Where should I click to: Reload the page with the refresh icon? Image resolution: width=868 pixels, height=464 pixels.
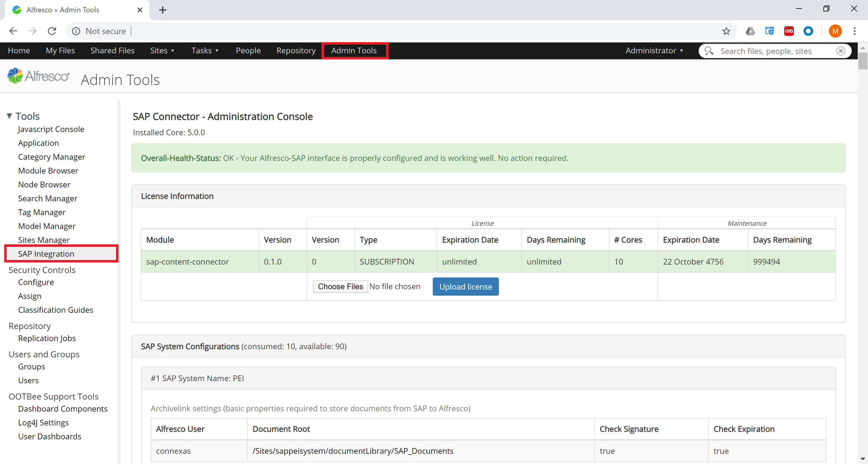pyautogui.click(x=52, y=31)
